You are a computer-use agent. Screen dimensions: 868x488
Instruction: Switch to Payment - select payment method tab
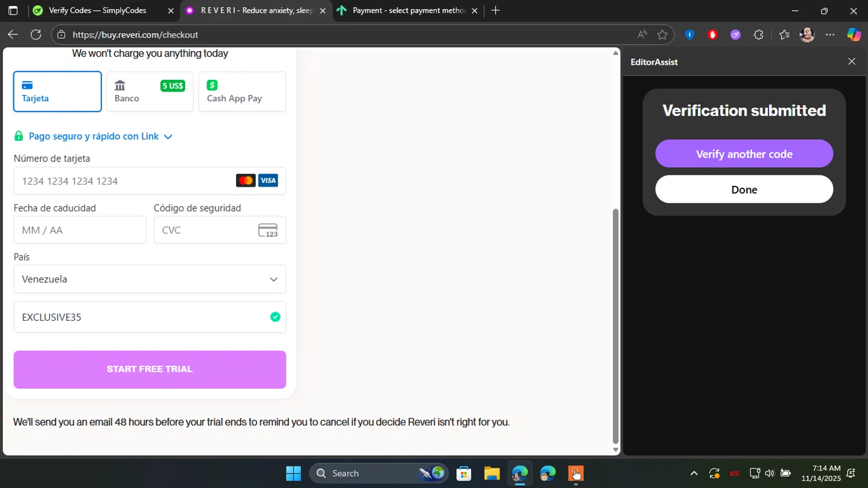(x=409, y=10)
